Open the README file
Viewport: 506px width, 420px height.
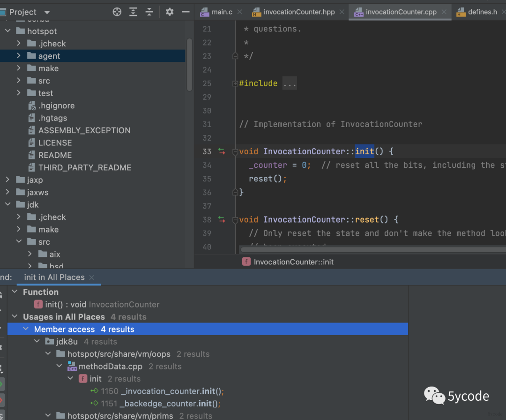click(55, 155)
